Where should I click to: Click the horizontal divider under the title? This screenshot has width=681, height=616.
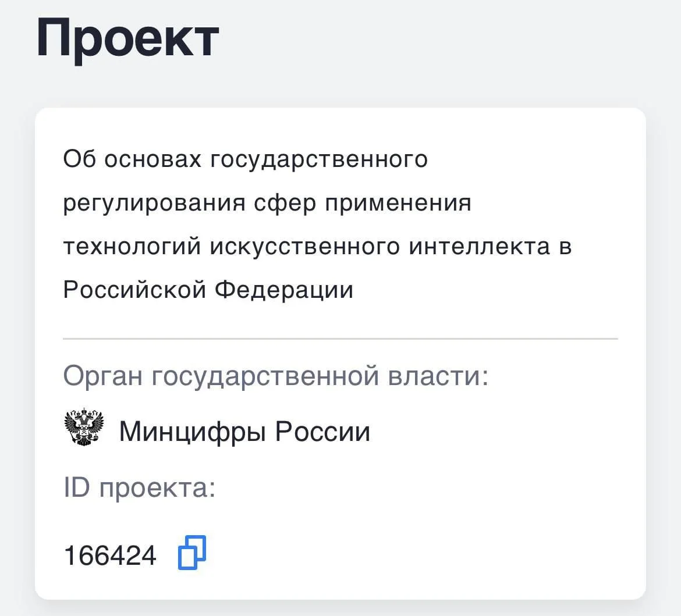340,338
